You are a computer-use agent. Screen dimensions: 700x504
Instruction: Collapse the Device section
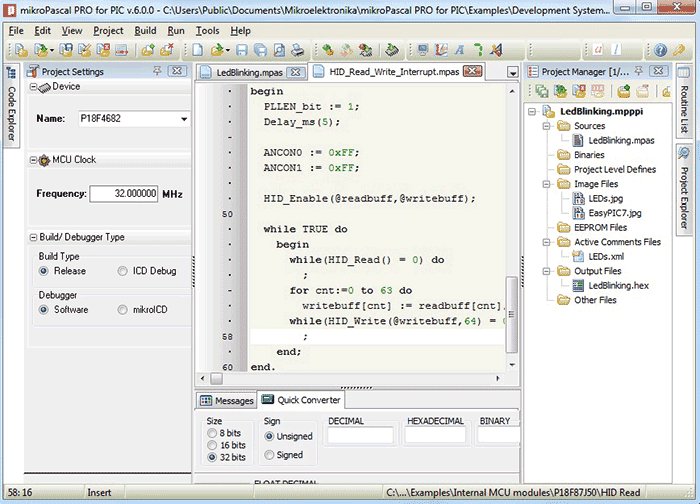[x=33, y=87]
